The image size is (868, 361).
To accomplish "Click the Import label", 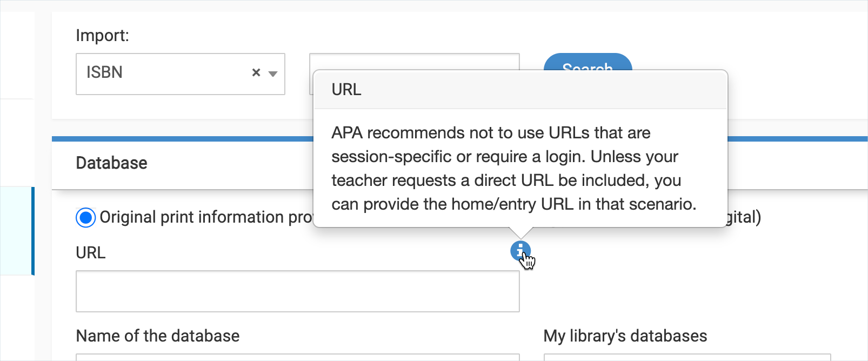I will 103,36.
